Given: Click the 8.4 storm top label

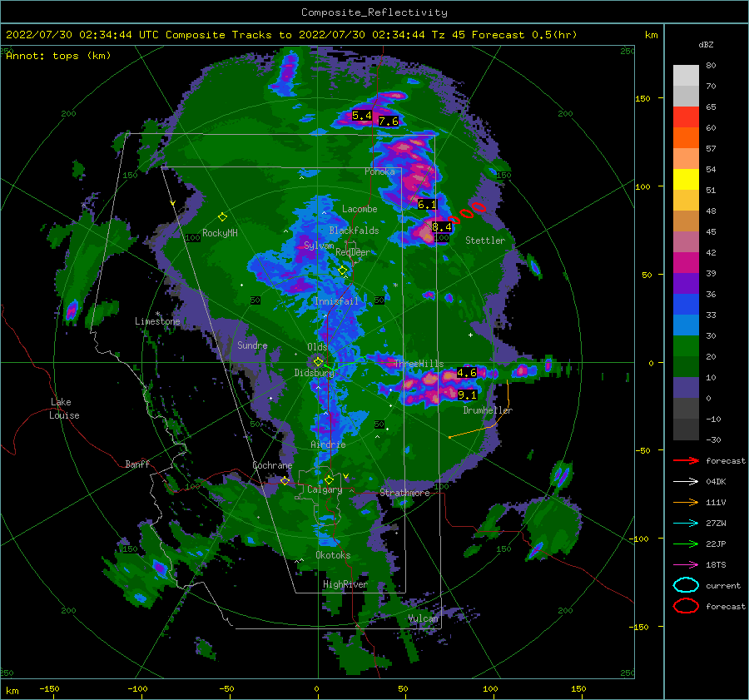Looking at the screenshot, I should tap(442, 227).
